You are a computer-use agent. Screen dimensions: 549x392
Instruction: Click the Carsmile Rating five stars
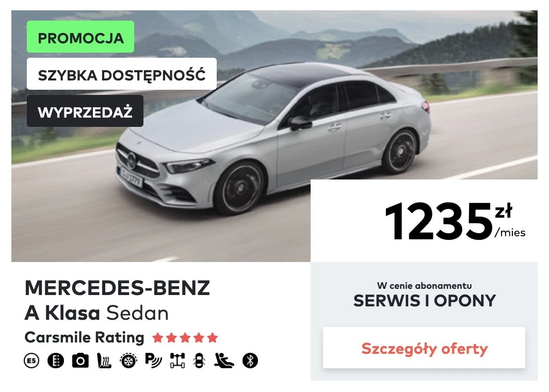(x=185, y=338)
